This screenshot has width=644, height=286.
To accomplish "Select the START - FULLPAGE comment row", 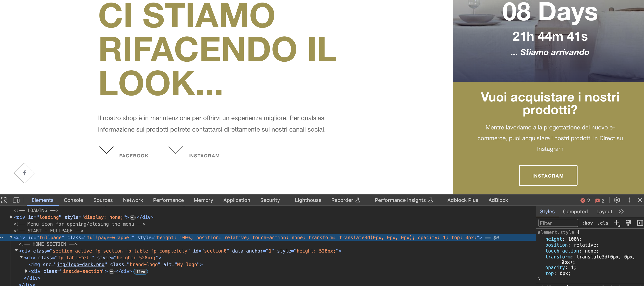I will tap(48, 231).
